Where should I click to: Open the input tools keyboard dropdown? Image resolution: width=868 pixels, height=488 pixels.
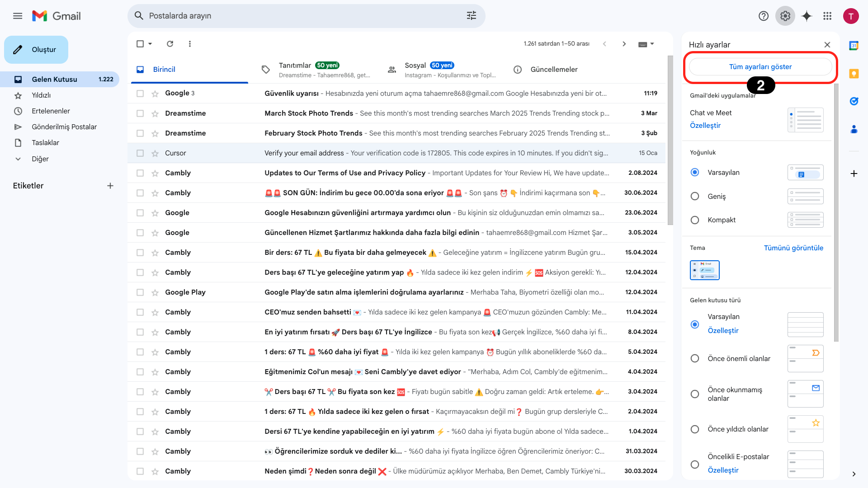(646, 44)
